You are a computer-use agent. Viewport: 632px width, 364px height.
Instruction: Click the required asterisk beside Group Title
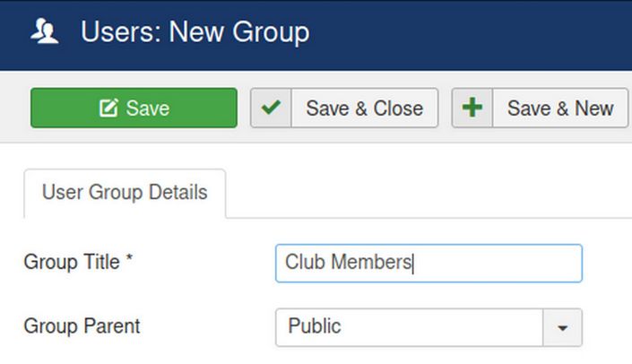click(x=129, y=263)
